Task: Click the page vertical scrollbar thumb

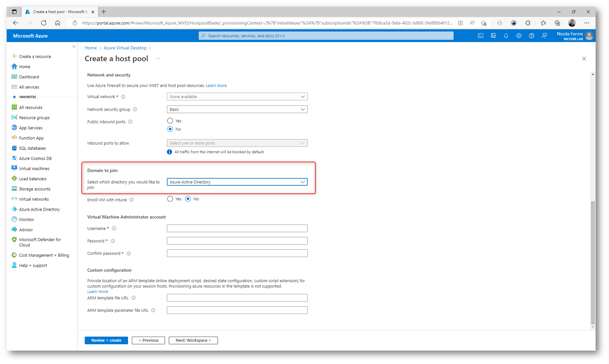Action: coord(592,263)
